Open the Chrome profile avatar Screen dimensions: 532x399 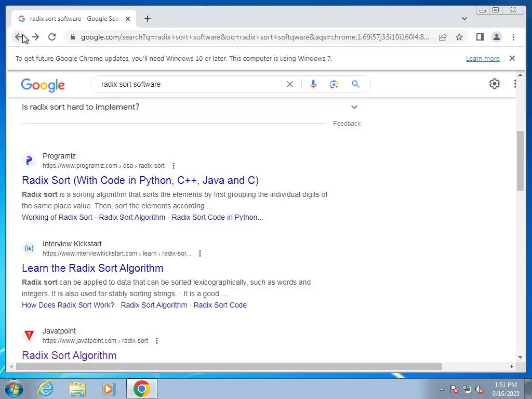[x=496, y=37]
